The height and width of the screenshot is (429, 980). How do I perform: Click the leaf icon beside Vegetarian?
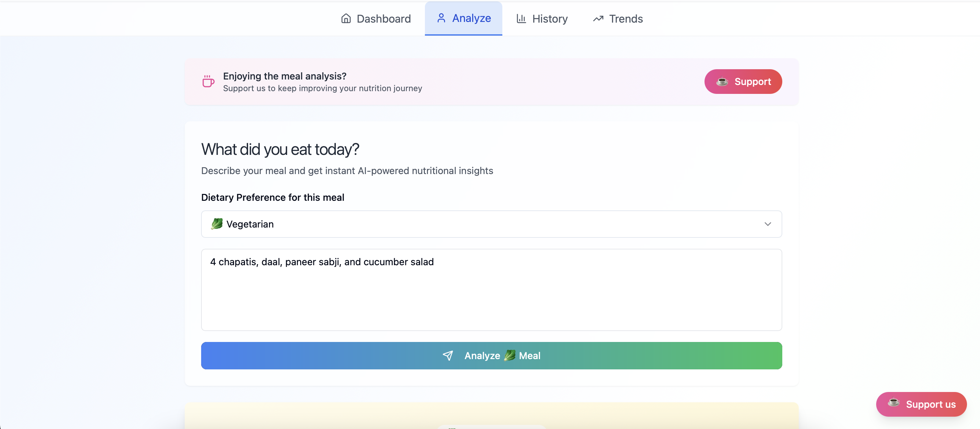point(217,224)
